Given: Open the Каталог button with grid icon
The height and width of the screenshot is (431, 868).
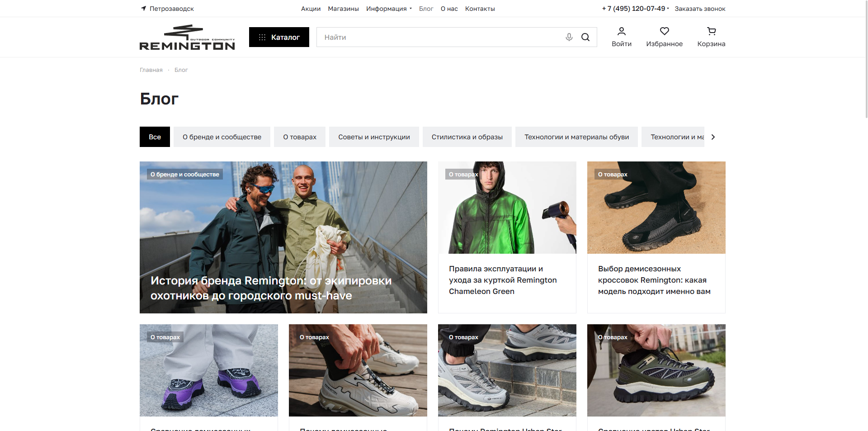Looking at the screenshot, I should 279,37.
